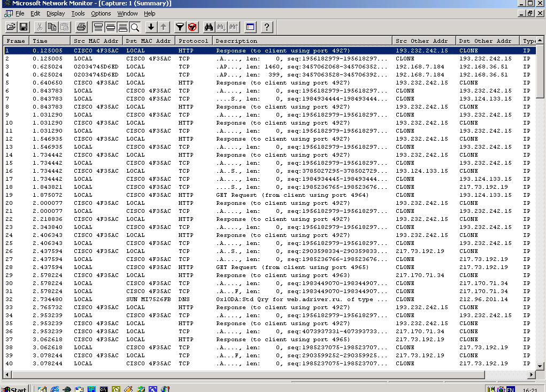The height and width of the screenshot is (392, 546).
Task: Toggle the Hex pane toolbar button
Action: 122,27
